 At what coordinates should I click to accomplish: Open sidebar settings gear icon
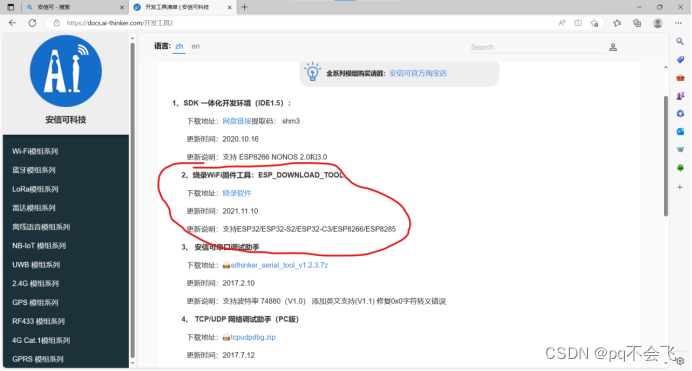click(680, 360)
